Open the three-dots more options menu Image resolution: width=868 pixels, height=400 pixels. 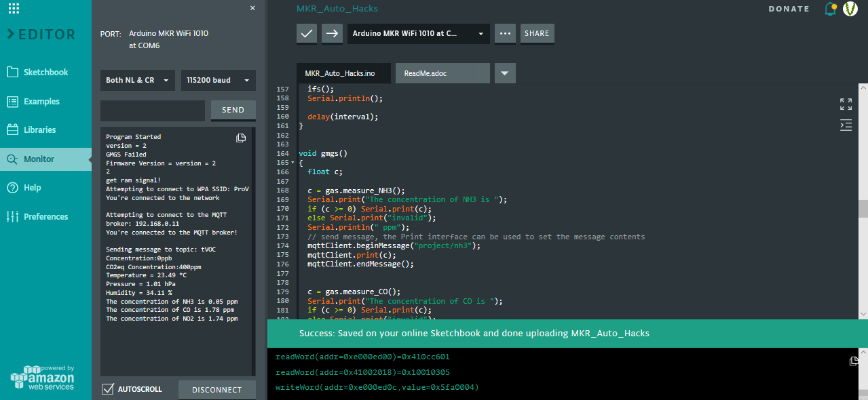point(504,33)
